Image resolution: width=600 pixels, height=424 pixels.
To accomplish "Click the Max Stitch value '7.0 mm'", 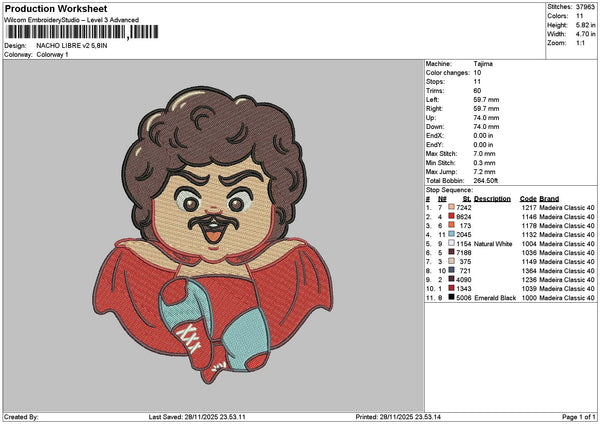I will 484,154.
